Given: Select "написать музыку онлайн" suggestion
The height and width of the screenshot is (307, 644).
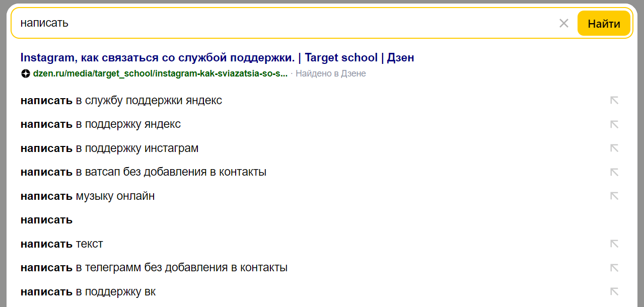Looking at the screenshot, I should click(88, 196).
